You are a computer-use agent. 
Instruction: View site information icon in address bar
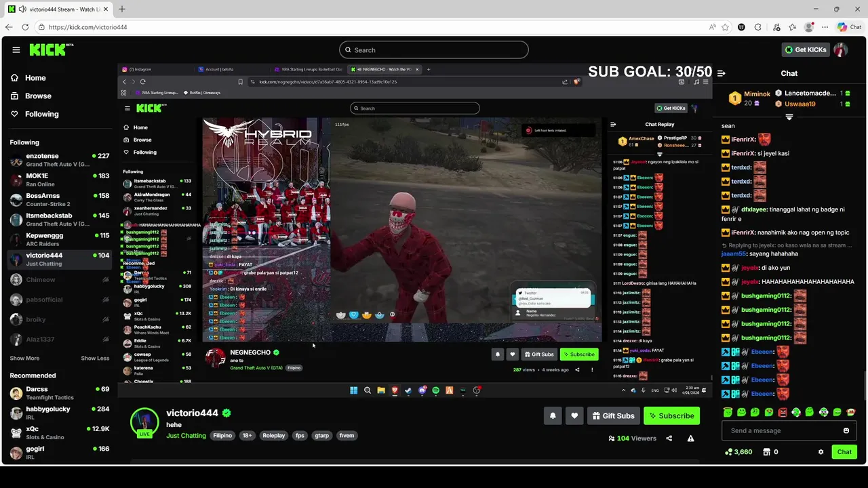[42, 27]
